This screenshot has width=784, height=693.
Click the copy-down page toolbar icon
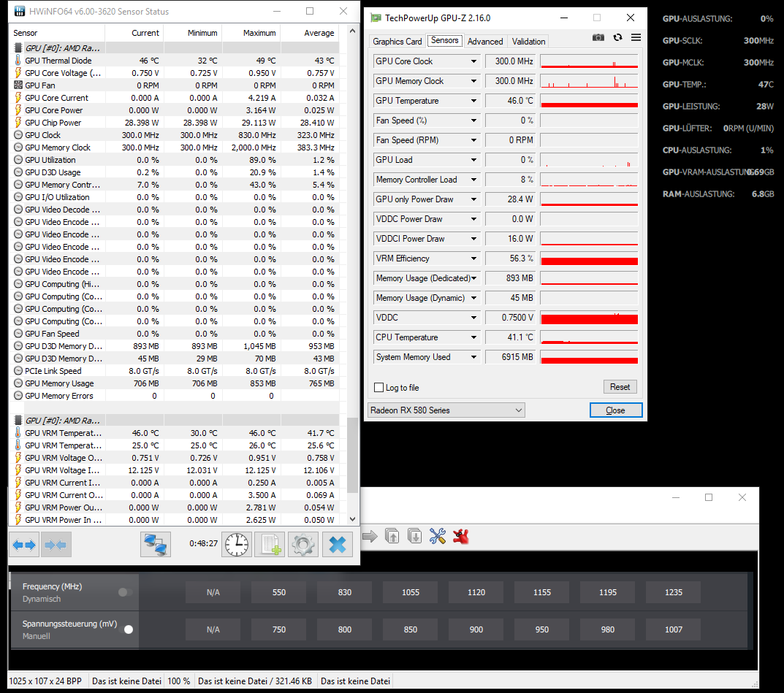(x=414, y=536)
